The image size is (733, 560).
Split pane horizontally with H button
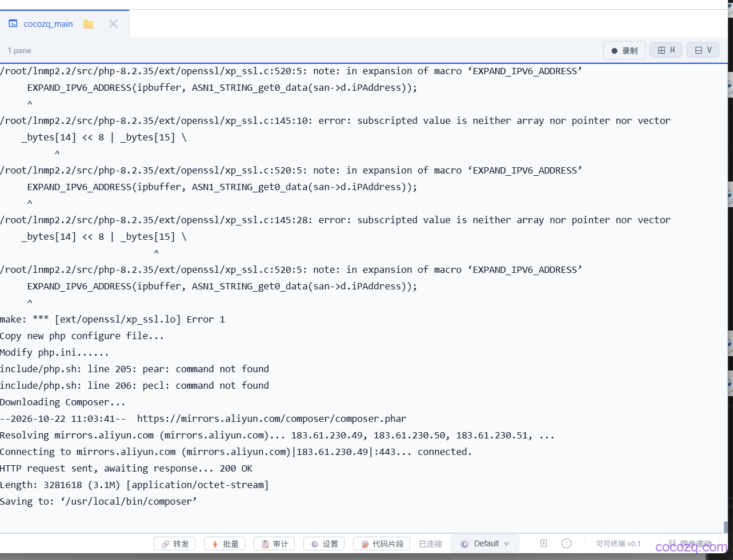pos(666,50)
